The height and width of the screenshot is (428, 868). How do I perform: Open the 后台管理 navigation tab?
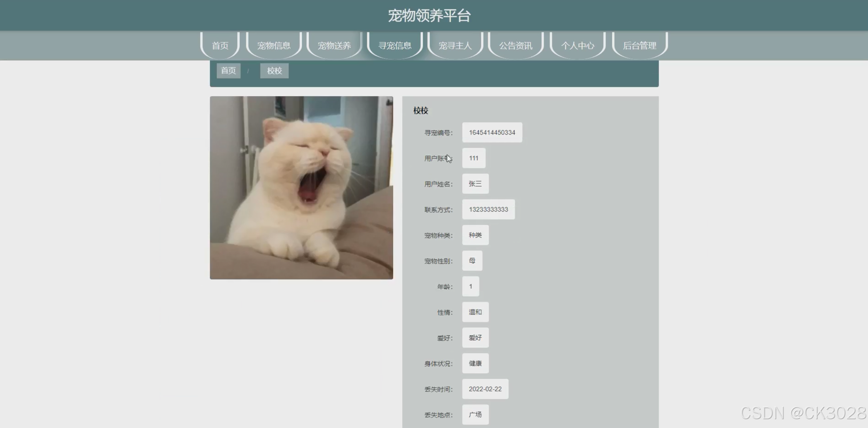coord(639,46)
